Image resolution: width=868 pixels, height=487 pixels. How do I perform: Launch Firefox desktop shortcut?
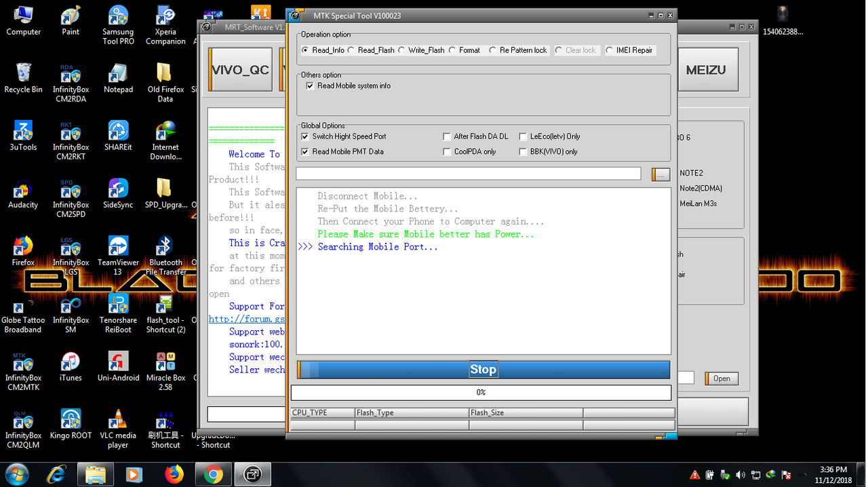(23, 251)
